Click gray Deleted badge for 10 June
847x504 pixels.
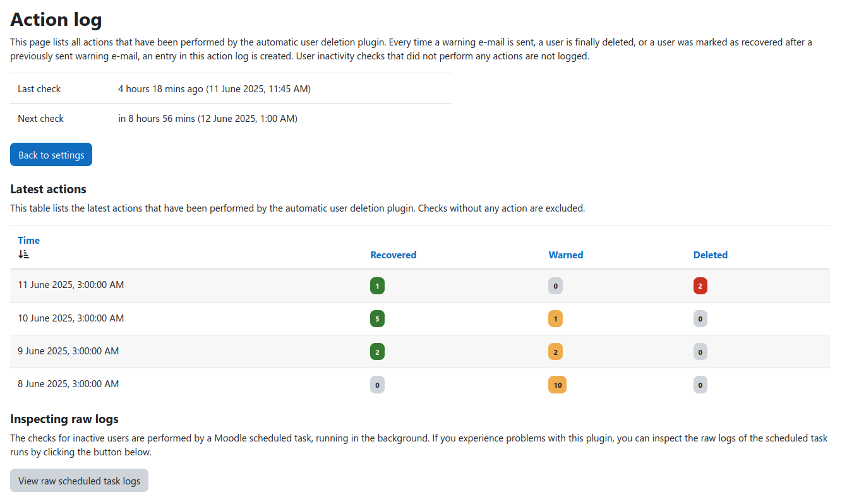(700, 319)
